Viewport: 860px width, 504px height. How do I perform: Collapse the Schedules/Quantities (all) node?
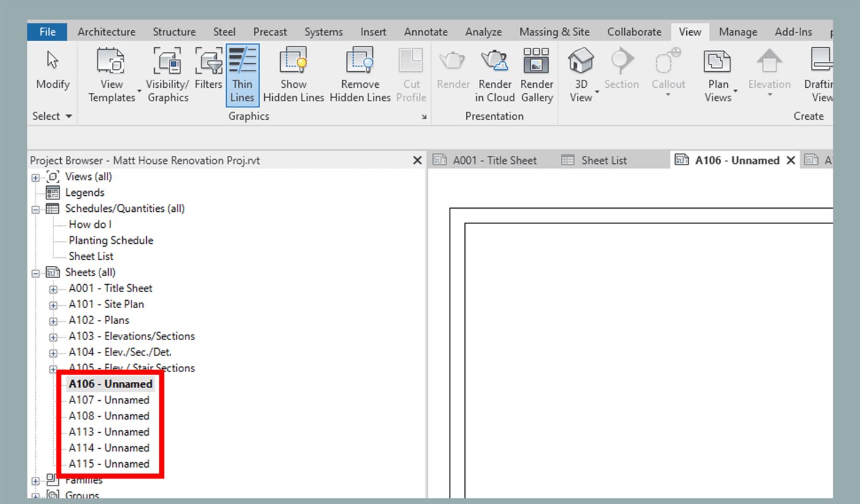pyautogui.click(x=36, y=209)
